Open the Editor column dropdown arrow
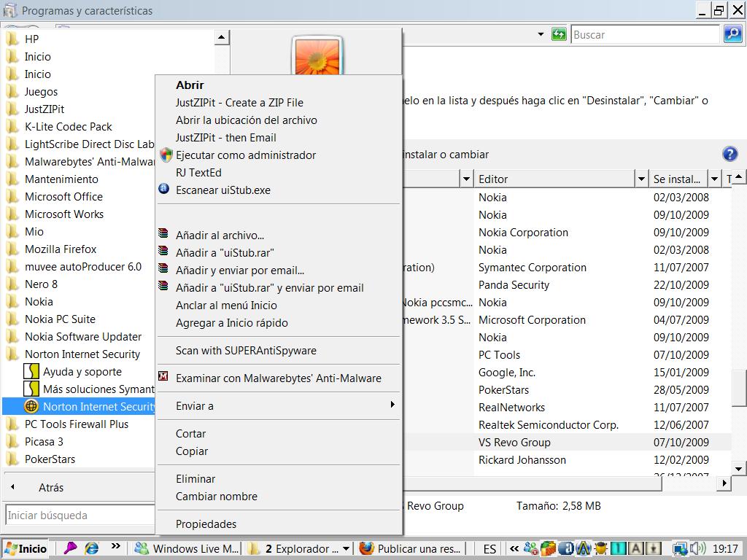The width and height of the screenshot is (747, 560). (641, 179)
